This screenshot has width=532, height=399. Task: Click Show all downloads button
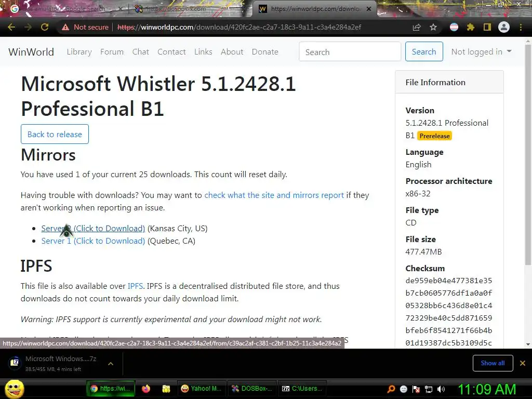[493, 363]
